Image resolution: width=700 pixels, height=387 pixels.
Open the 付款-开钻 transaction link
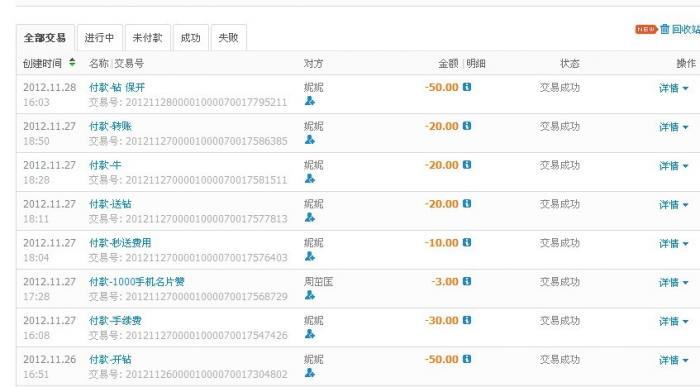tap(110, 359)
